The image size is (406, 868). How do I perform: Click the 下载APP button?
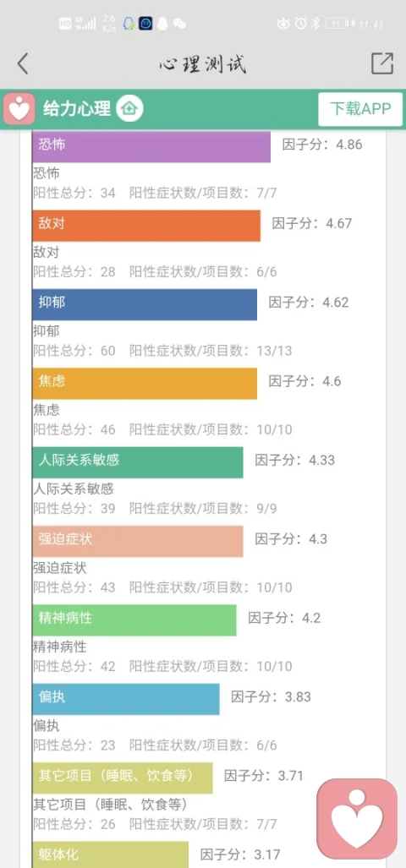click(x=360, y=109)
